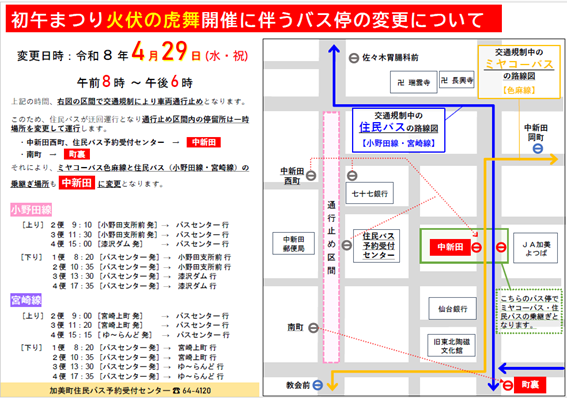Click the JA加美よつば building box
Image resolution: width=567 pixels, height=398 pixels.
[x=536, y=248]
